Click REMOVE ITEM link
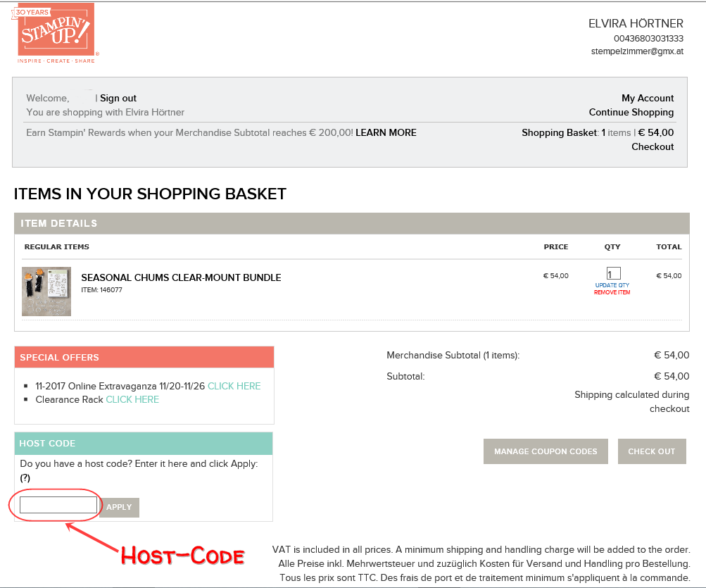This screenshot has height=588, width=706. [612, 292]
